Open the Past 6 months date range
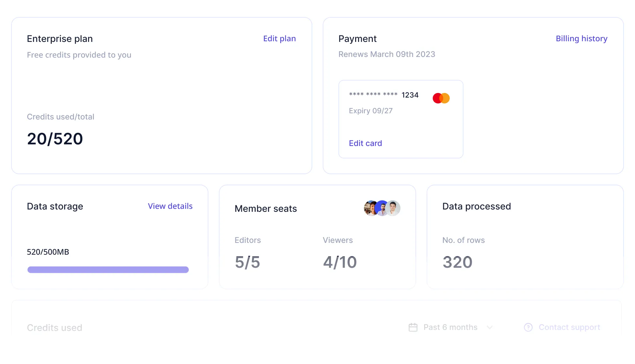Screen dimensions: 635x364 pyautogui.click(x=450, y=327)
